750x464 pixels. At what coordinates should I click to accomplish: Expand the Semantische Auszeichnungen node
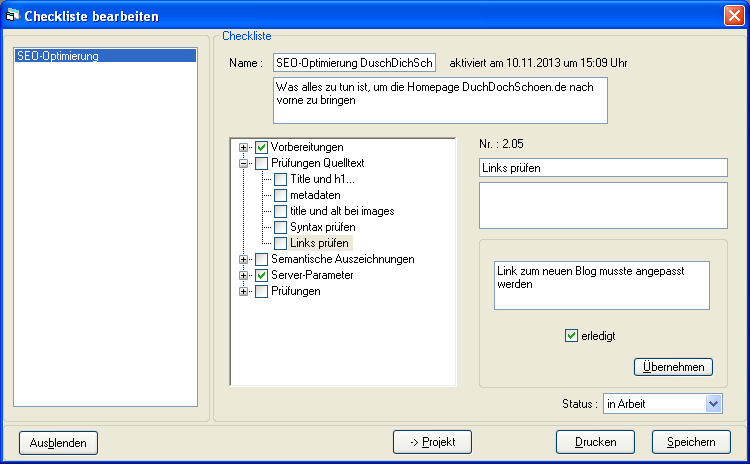point(243,259)
